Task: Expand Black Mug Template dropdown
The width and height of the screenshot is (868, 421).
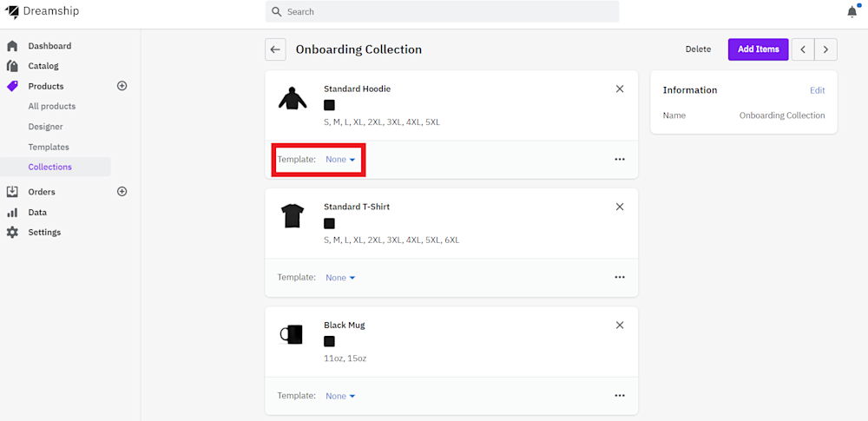Action: [340, 396]
